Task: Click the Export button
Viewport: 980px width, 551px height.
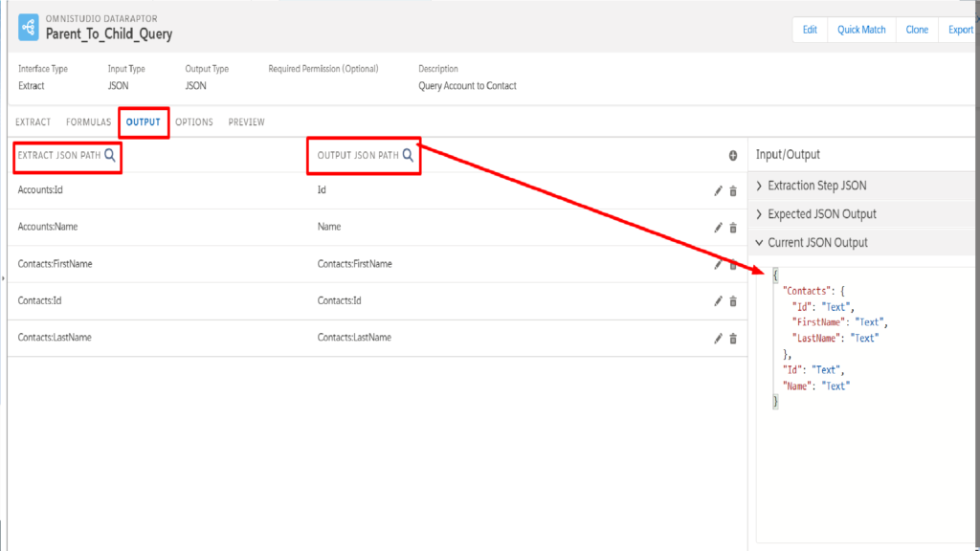Action: 960,30
